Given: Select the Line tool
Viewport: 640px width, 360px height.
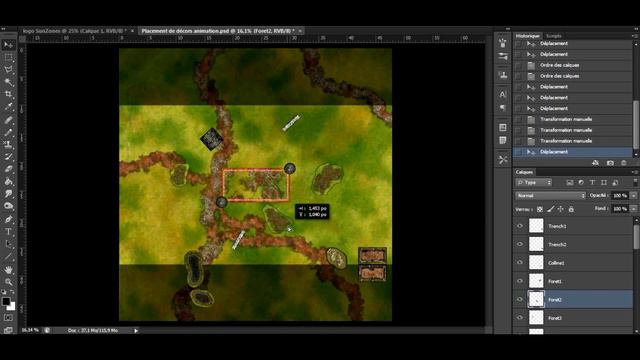Looking at the screenshot, I should tap(8, 257).
